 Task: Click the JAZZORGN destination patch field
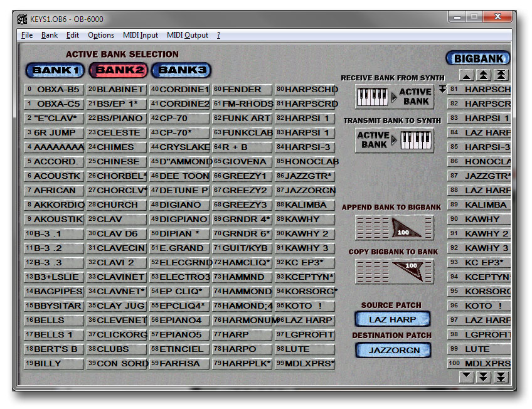click(x=393, y=350)
